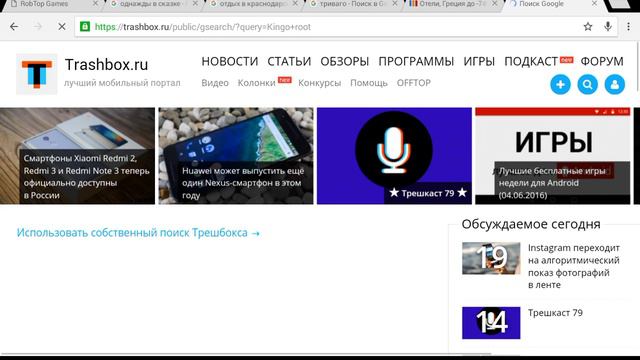Open the 'Трешкаст 79' sidebar link
Screen dimensions: 640x360
point(555,313)
